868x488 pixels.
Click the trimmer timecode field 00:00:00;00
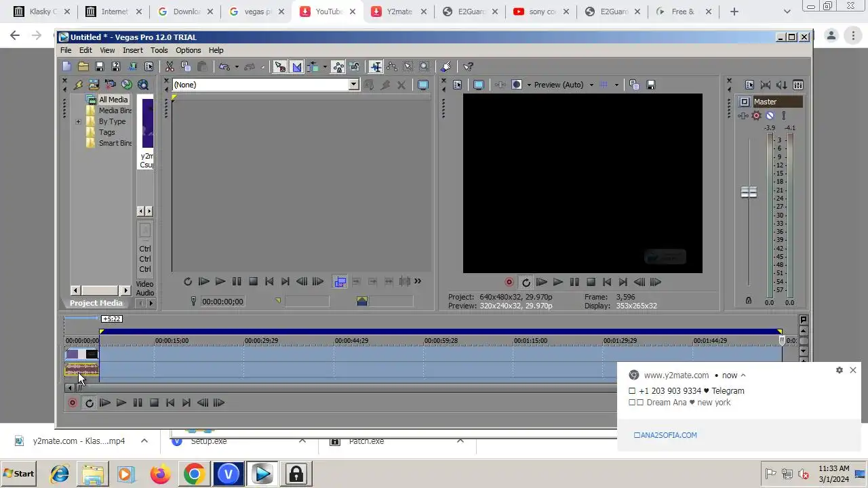tap(222, 302)
